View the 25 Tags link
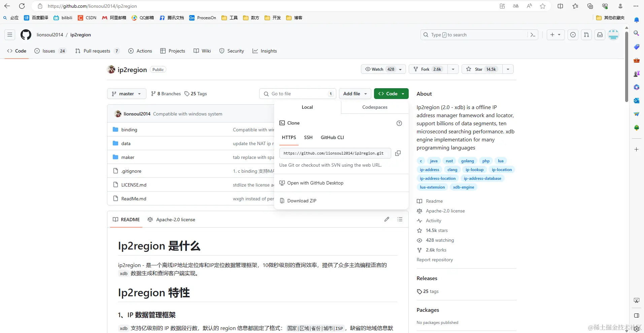Screen dimensions: 644x333 [196, 94]
